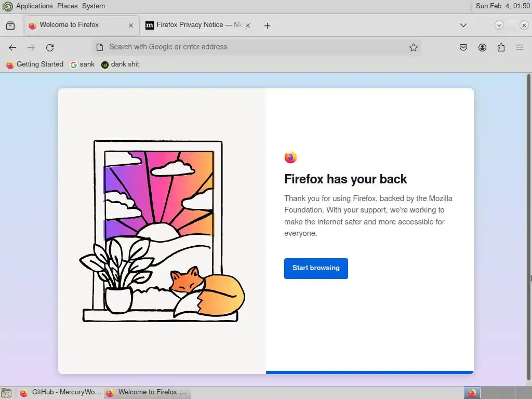Viewport: 532px width, 399px height.
Task: Select Welcome to Firefox taskbar window button
Action: pos(147,393)
